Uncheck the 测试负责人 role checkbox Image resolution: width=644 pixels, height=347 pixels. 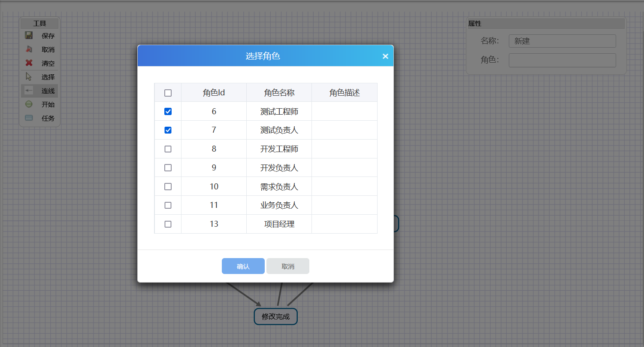[x=168, y=130]
